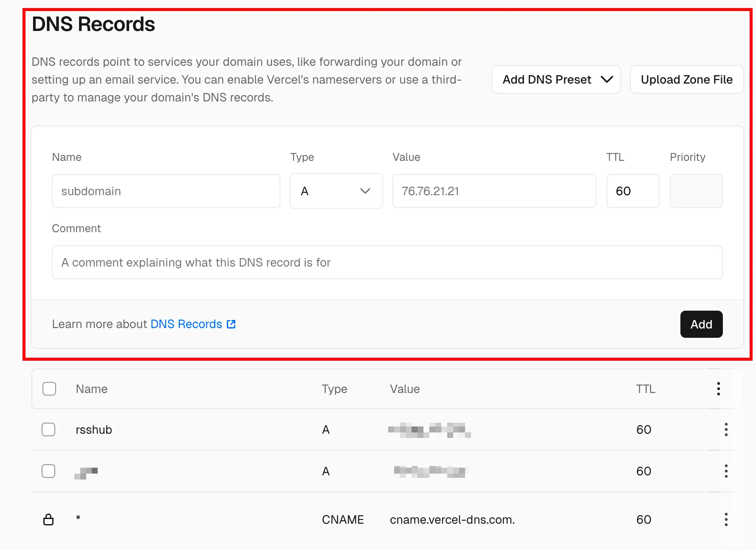The width and height of the screenshot is (756, 550).
Task: Click the TTL 60 value in rsshub row
Action: pyautogui.click(x=644, y=429)
